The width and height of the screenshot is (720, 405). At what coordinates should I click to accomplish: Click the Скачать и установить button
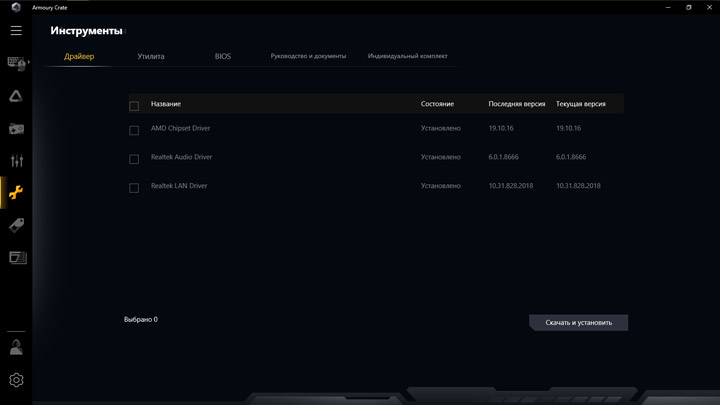579,322
